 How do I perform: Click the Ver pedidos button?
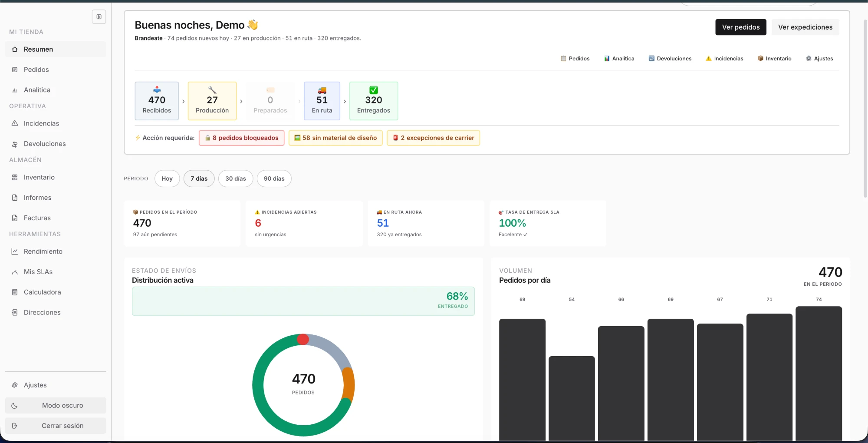coord(741,27)
